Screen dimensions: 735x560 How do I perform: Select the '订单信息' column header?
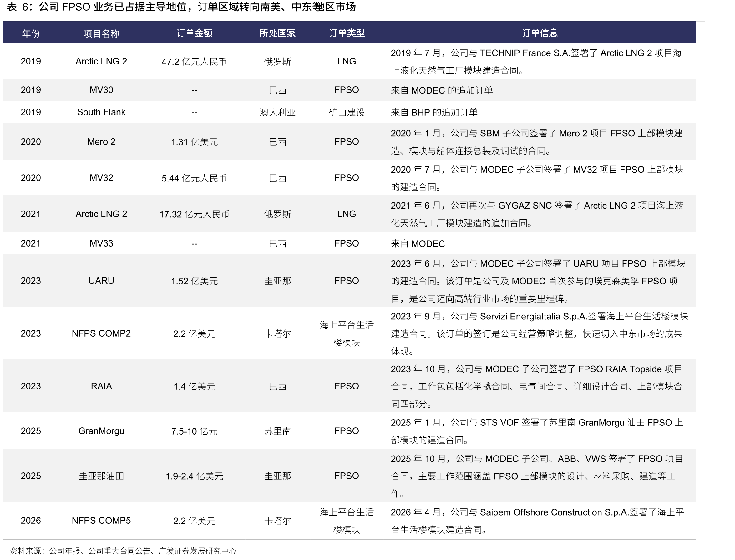pos(540,33)
